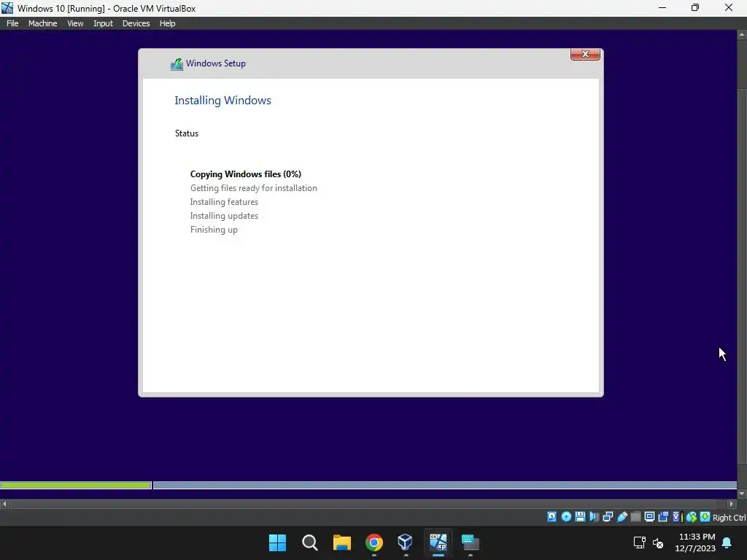This screenshot has width=747, height=560.
Task: Click the 'Installing Windows' heading
Action: click(222, 101)
